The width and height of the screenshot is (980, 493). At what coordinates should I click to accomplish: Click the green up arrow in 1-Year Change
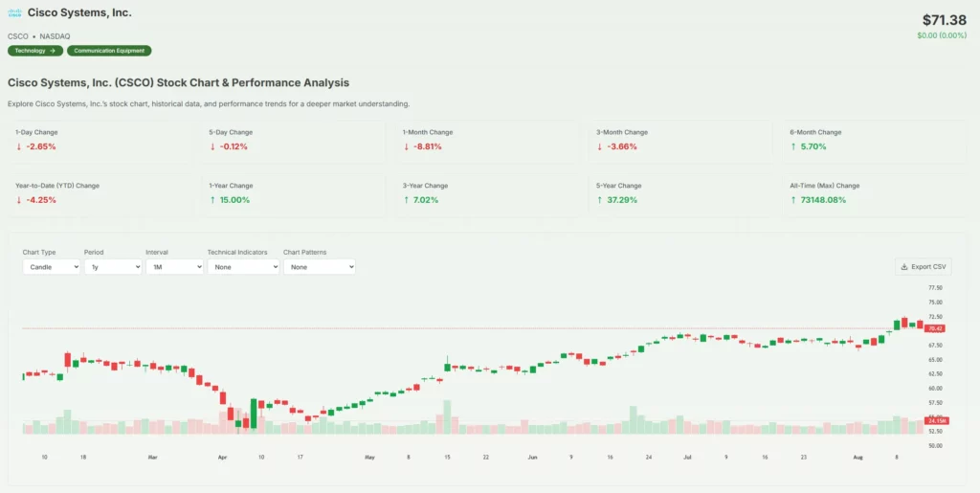pos(212,200)
